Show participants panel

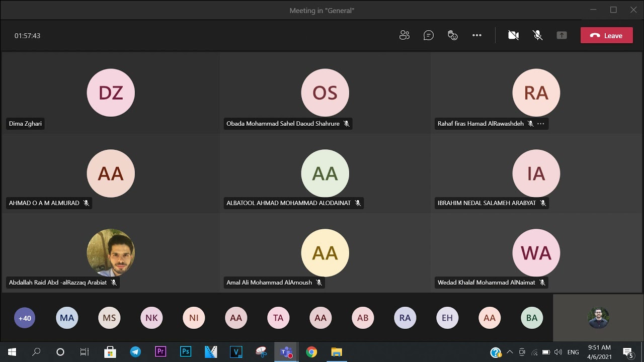(405, 35)
